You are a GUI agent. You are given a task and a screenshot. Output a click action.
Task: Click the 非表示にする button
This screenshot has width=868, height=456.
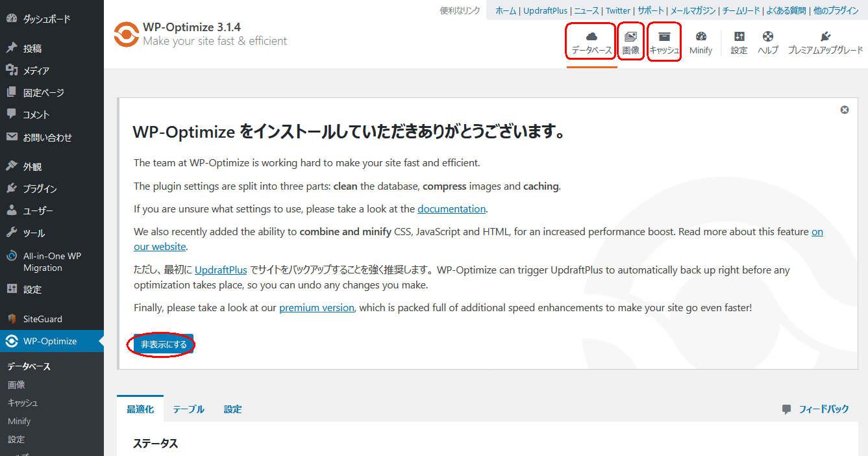(164, 344)
